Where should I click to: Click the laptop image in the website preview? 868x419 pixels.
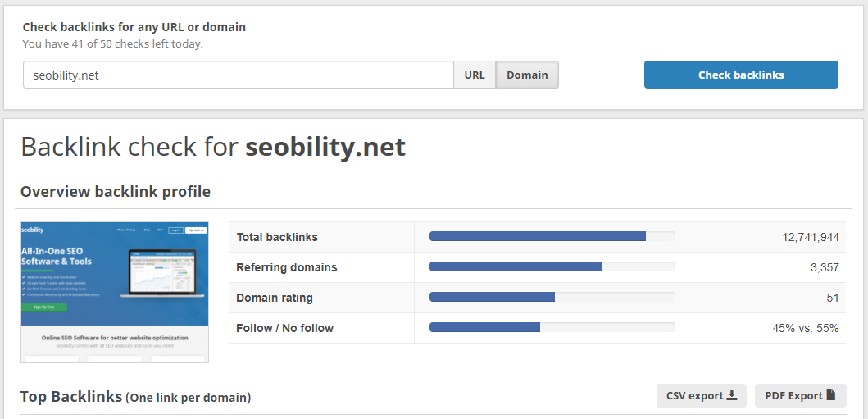pyautogui.click(x=161, y=275)
